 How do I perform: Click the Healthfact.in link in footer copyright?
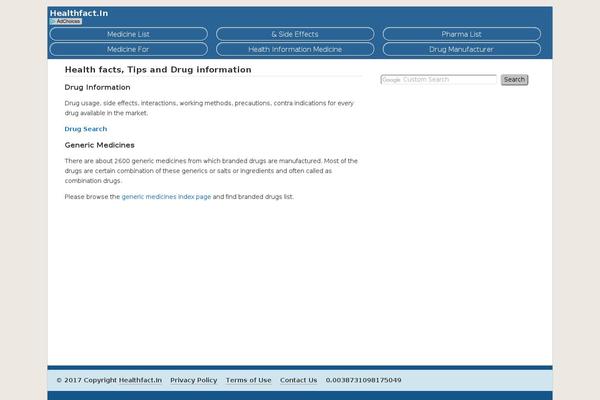pos(140,380)
